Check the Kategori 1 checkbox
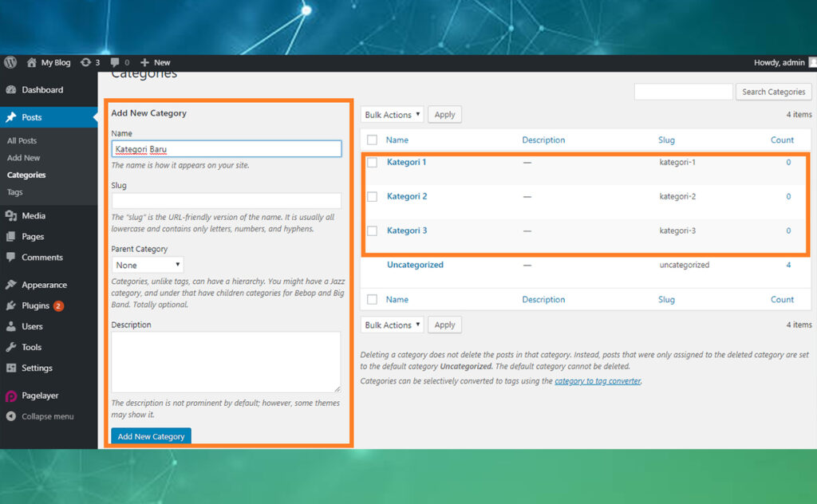Screen dimensions: 817x504 (372, 163)
